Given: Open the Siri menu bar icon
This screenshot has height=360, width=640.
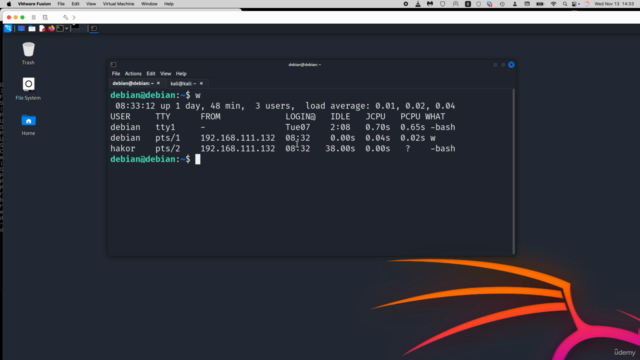Looking at the screenshot, I should (x=587, y=4).
